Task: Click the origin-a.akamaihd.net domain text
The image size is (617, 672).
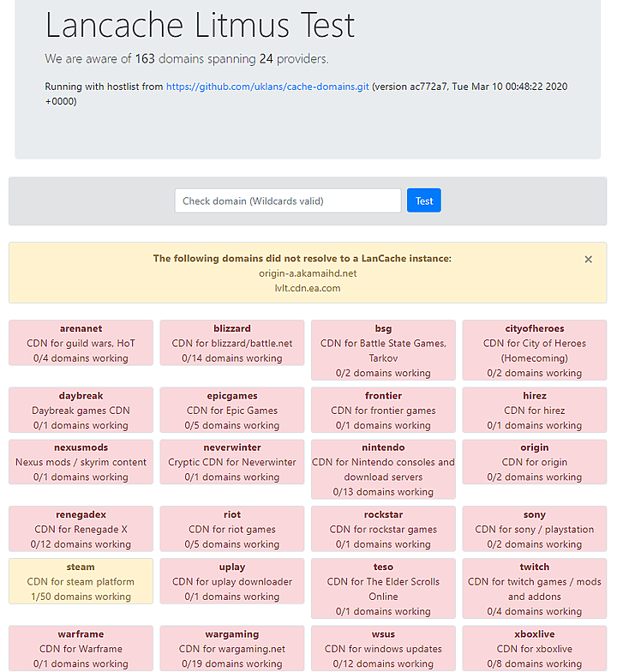Action: coord(308,273)
